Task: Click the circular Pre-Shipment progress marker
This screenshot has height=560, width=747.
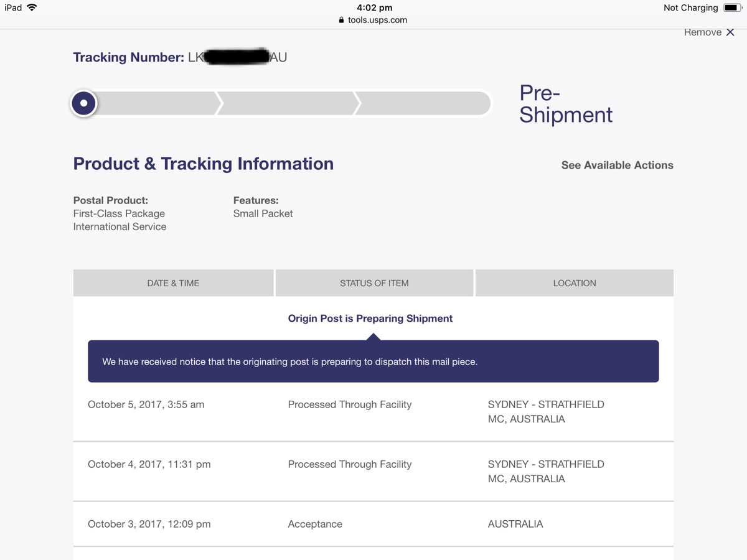Action: [84, 103]
